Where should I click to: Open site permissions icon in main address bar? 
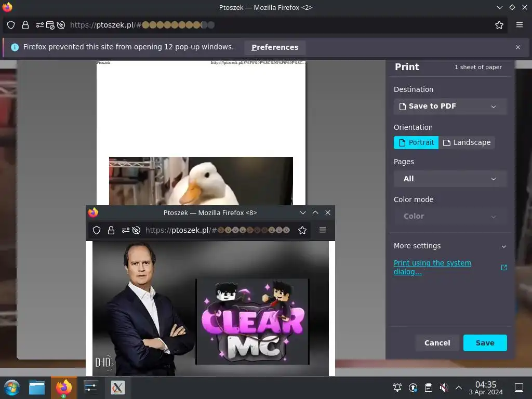(40, 25)
